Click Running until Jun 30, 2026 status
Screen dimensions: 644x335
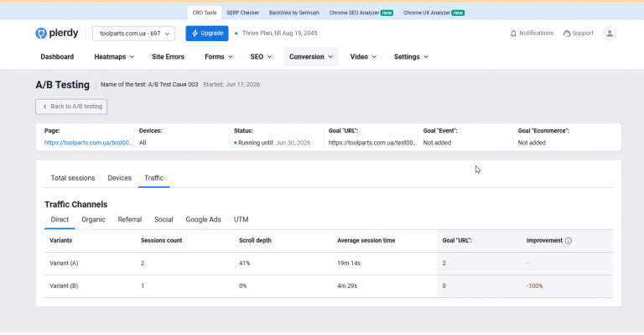(x=273, y=143)
